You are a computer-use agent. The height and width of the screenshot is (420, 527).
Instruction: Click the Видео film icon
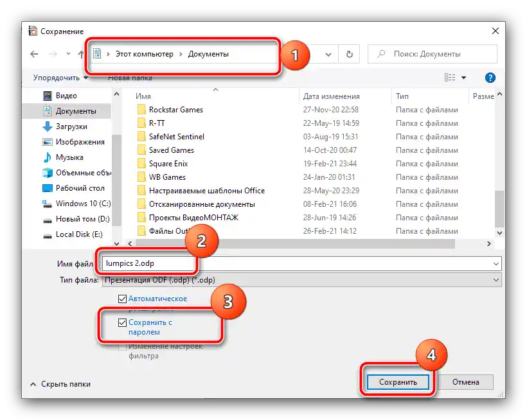[48, 96]
